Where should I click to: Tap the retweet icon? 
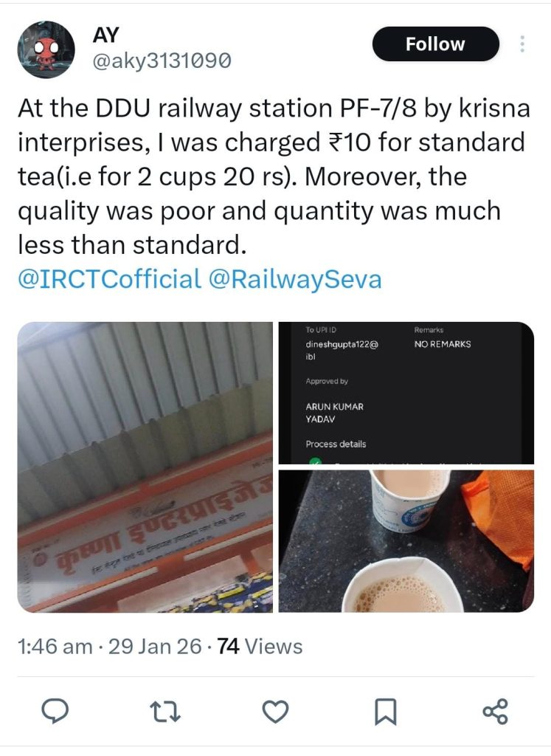click(x=165, y=711)
